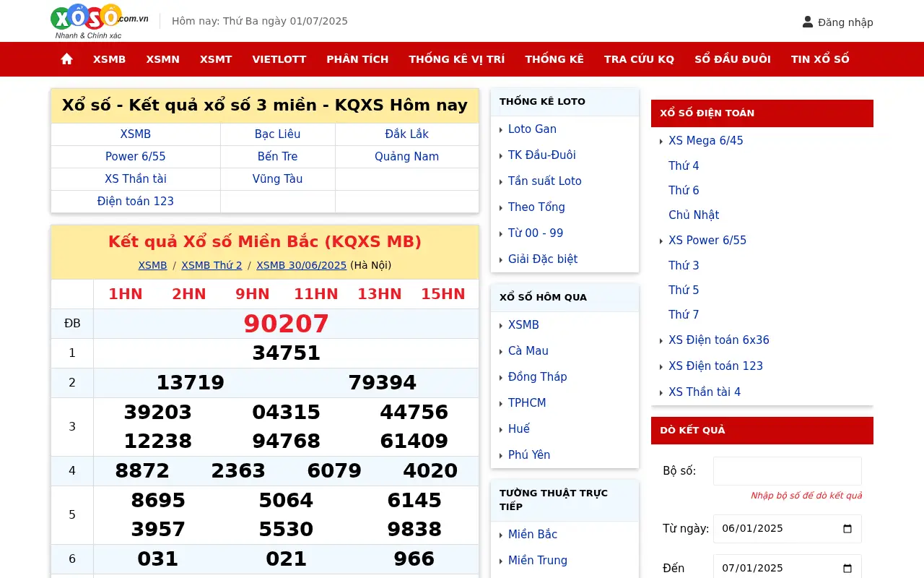Click the Bộ số input field
The height and width of the screenshot is (578, 924).
point(788,471)
